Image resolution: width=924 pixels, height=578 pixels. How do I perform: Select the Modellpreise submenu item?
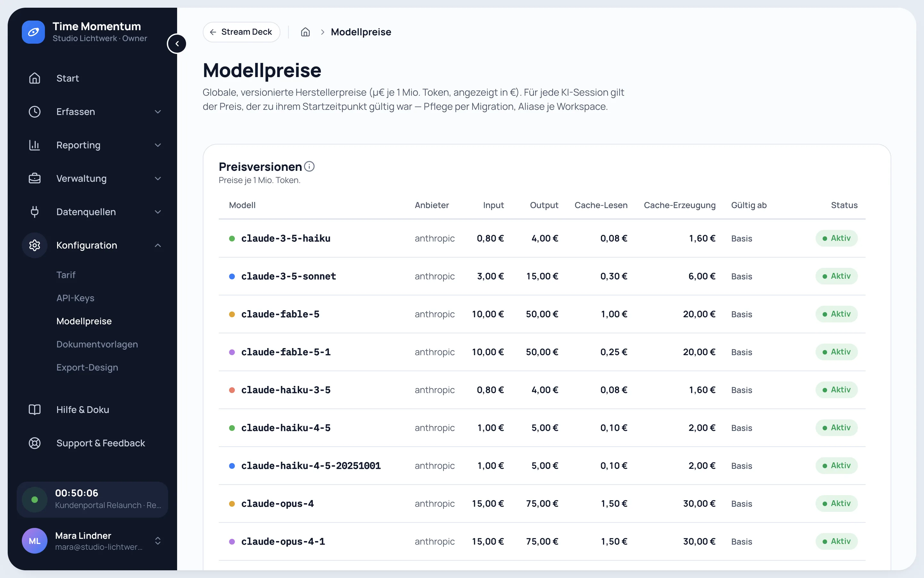click(x=84, y=321)
